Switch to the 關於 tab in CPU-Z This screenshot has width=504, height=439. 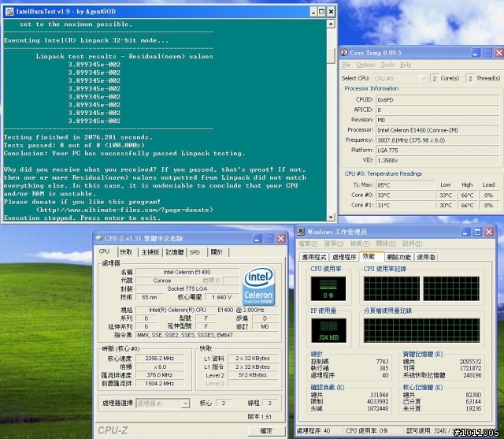click(x=217, y=252)
